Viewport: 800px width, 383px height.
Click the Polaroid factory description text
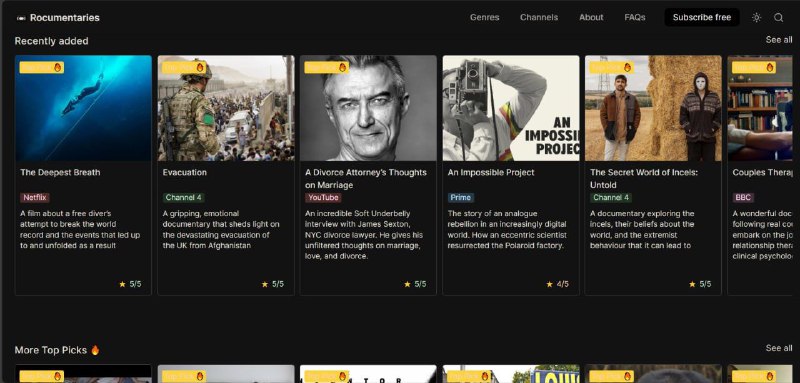[x=506, y=229]
